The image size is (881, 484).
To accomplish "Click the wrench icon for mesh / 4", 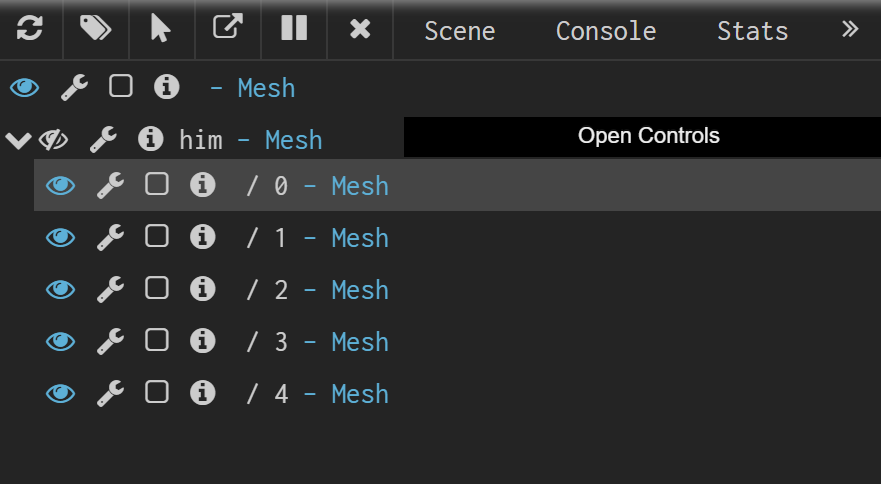I will [x=110, y=393].
